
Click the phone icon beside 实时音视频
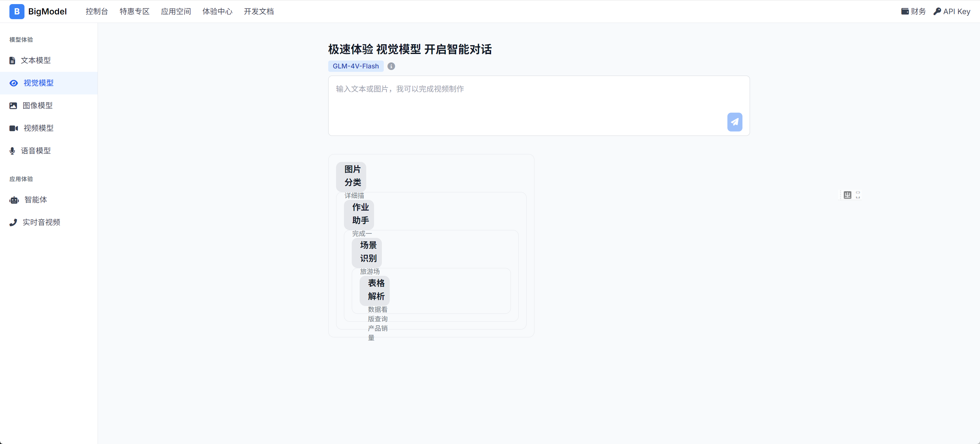click(13, 222)
